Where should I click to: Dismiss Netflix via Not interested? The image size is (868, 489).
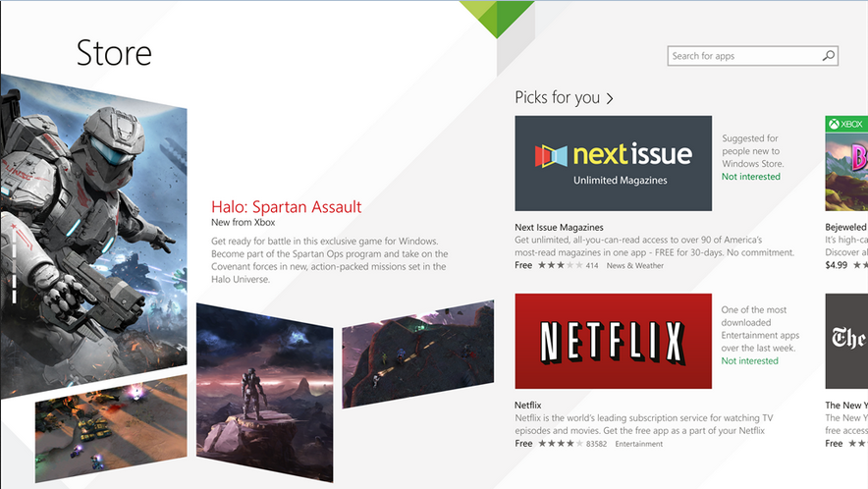[x=749, y=361]
